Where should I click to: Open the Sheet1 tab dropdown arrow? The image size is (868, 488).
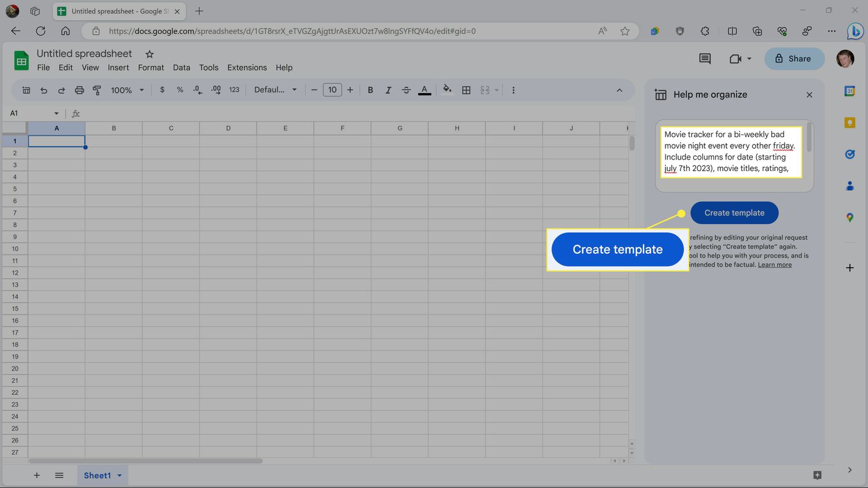click(120, 475)
